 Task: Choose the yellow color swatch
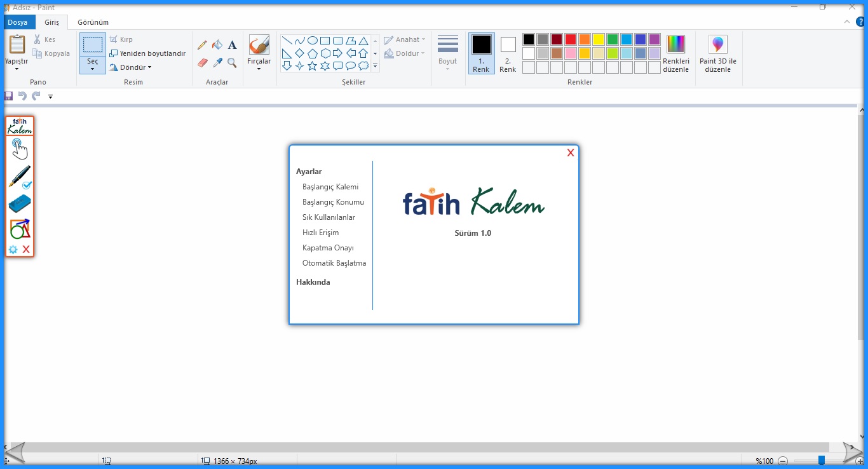tap(599, 39)
